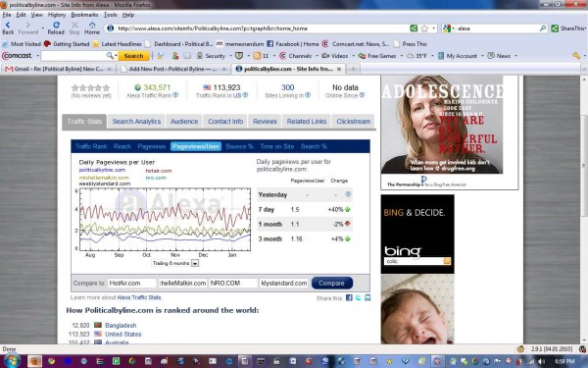Click the volume icon in system tray
This screenshot has height=368, width=588.
(x=542, y=361)
